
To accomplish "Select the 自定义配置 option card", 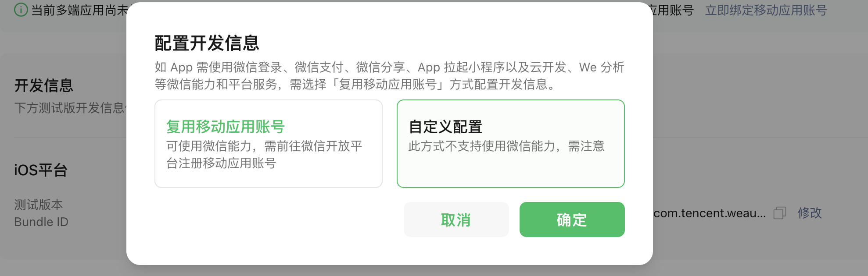I will (x=511, y=144).
